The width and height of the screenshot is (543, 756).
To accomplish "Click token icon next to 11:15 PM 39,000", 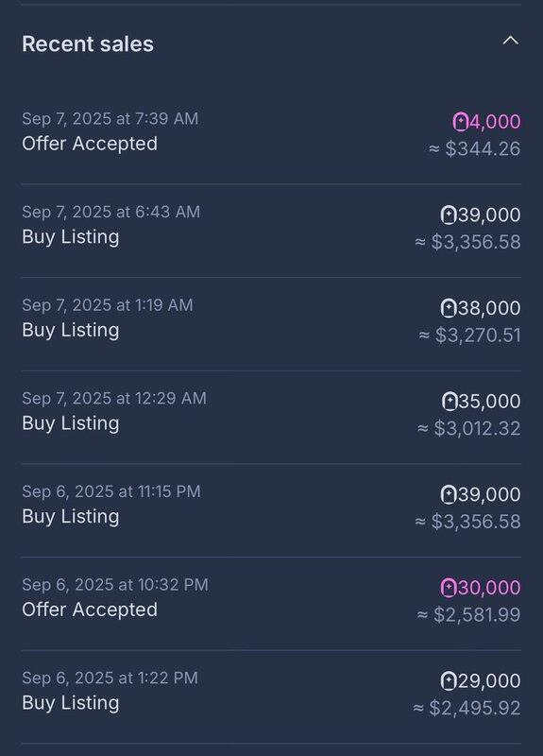I will (448, 494).
